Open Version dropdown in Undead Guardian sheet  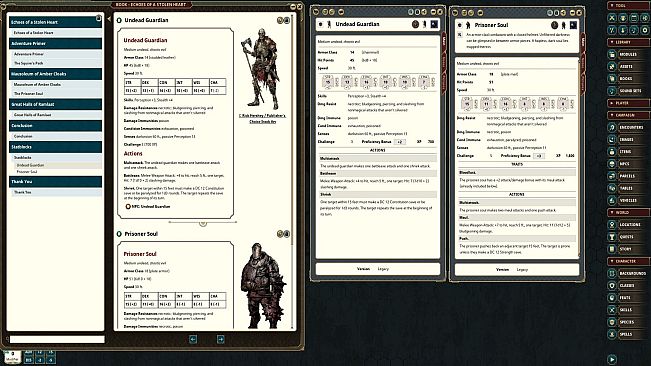pyautogui.click(x=383, y=269)
